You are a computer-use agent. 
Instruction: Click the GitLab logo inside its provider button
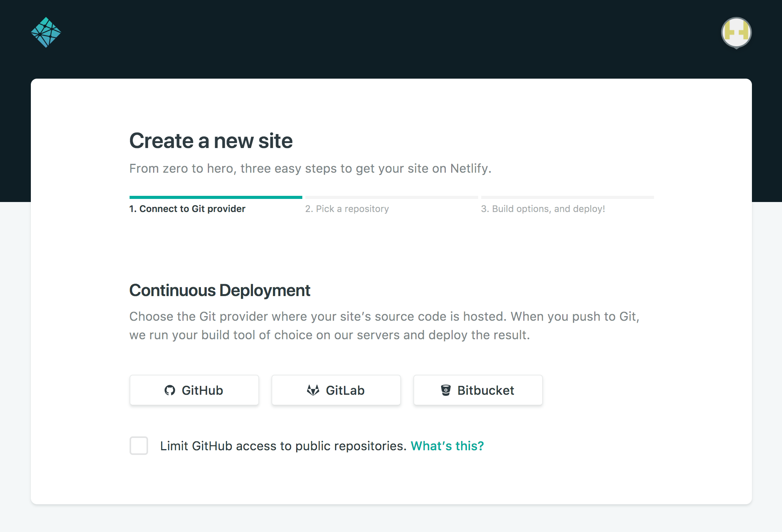[313, 390]
